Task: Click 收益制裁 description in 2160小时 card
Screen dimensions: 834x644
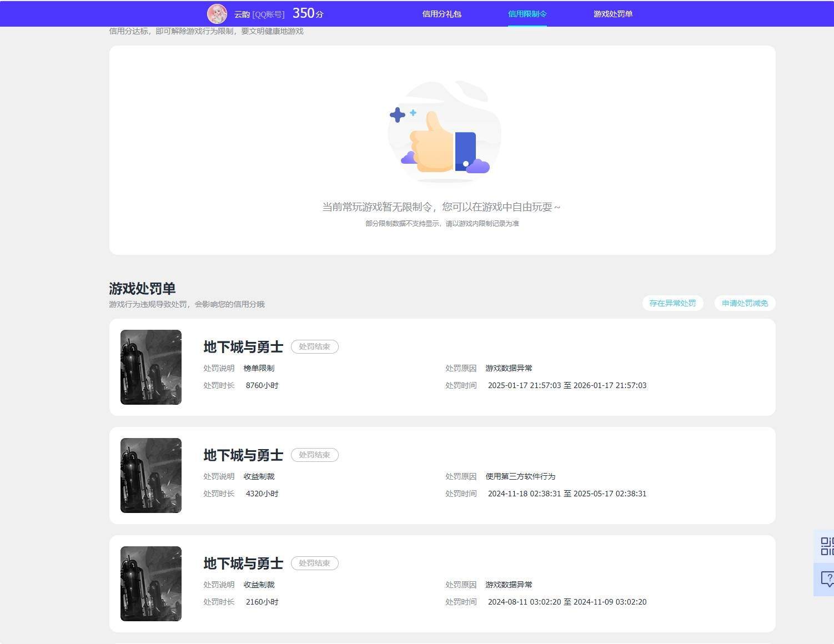Action: pyautogui.click(x=259, y=585)
